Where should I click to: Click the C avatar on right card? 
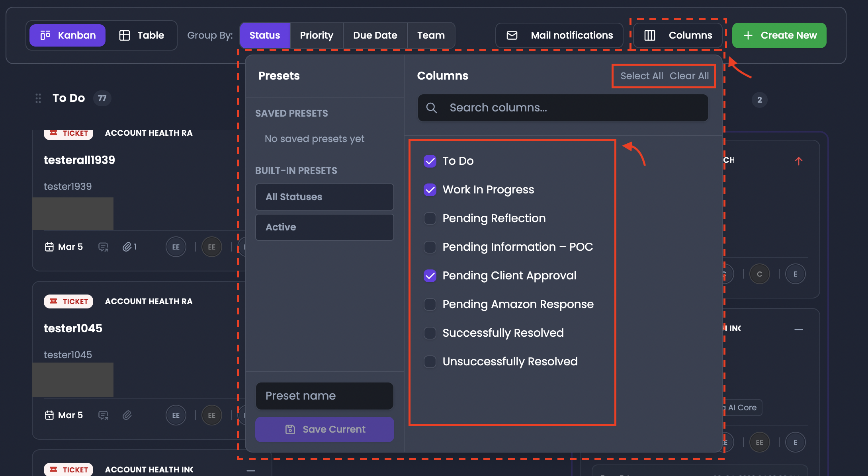[759, 274]
